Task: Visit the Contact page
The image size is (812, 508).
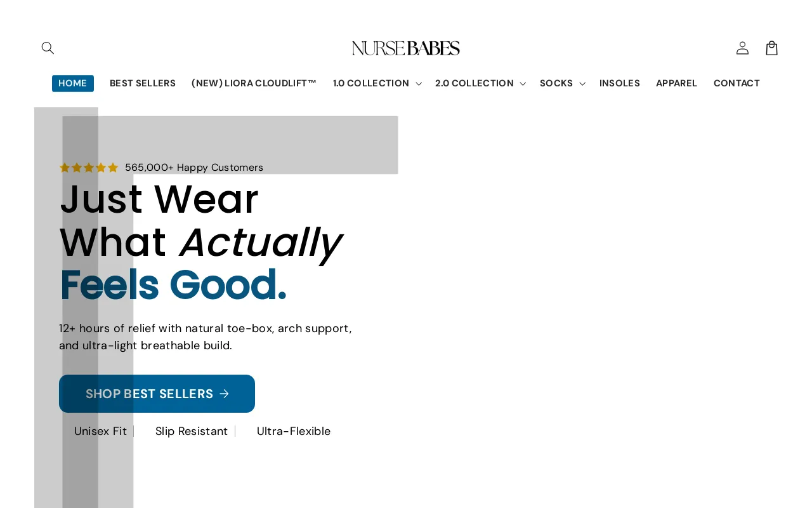Action: [737, 83]
